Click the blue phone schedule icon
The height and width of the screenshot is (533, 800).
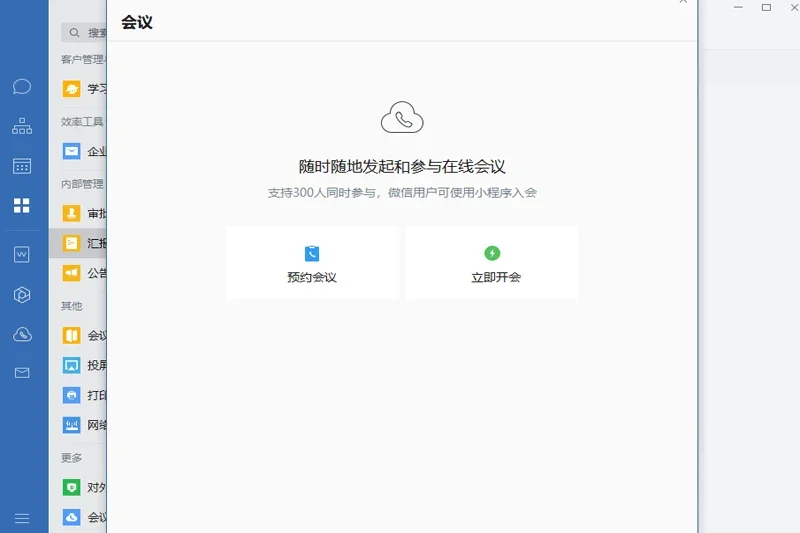(312, 253)
